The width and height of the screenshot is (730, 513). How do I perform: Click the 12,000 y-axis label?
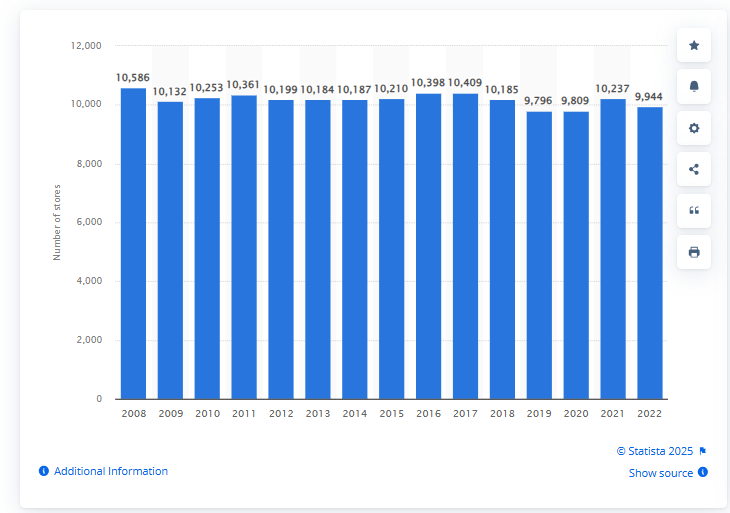[86, 46]
